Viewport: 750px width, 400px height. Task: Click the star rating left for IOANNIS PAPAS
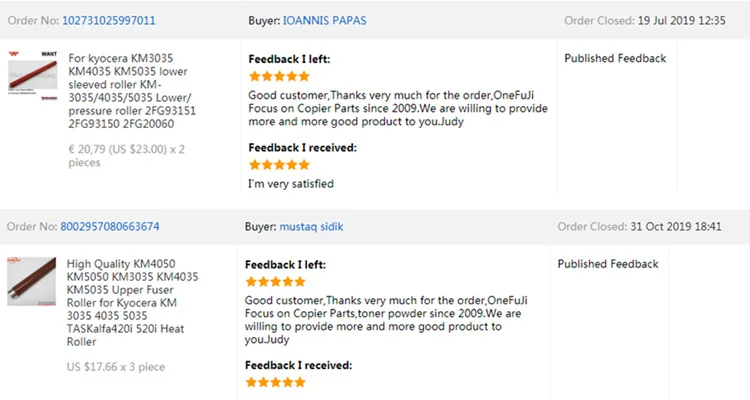(279, 75)
